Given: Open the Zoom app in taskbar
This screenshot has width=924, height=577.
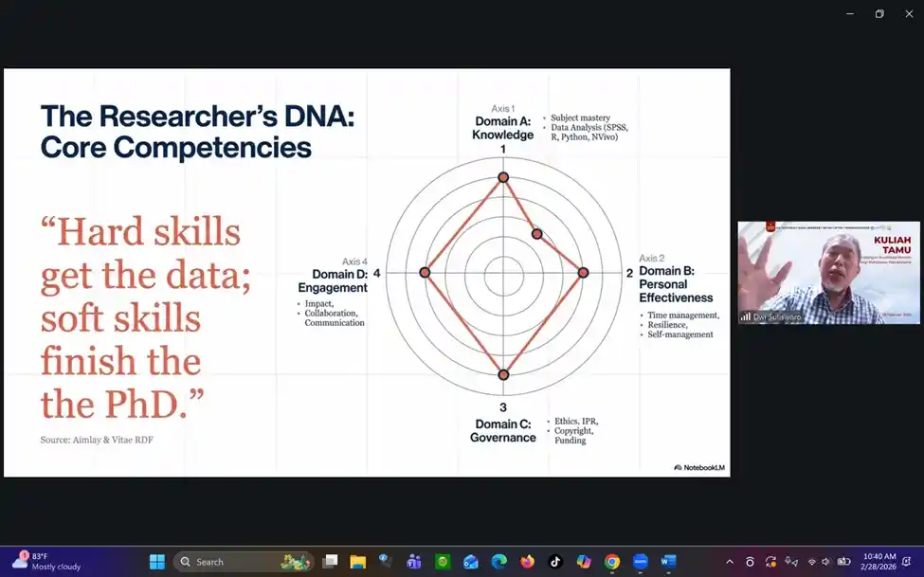Looking at the screenshot, I should coord(640,561).
